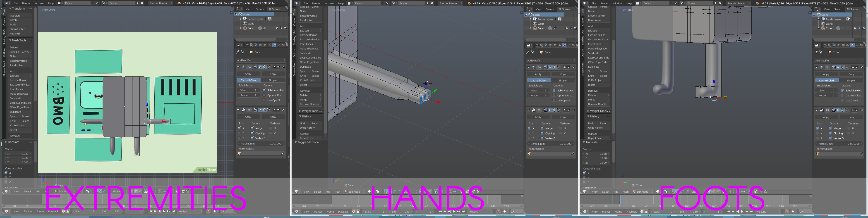Open mesh Data tab triangle icon in left window

[x=279, y=45]
